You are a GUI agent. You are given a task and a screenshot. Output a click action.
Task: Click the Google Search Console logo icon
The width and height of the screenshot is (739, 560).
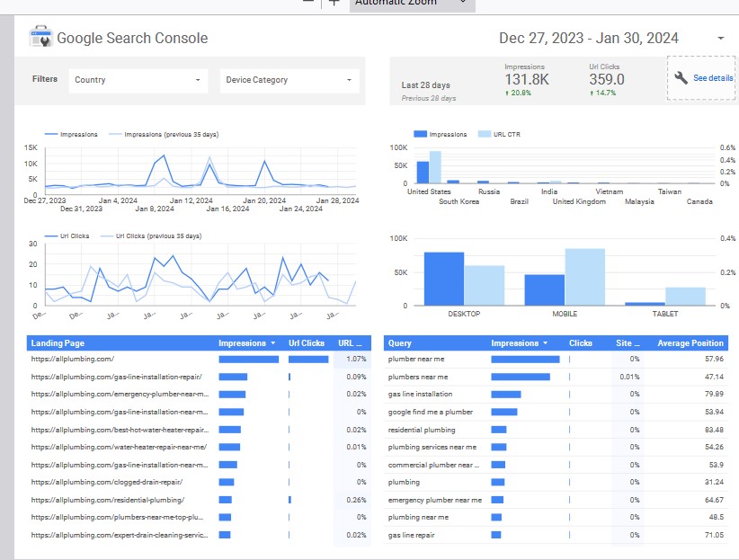[41, 38]
